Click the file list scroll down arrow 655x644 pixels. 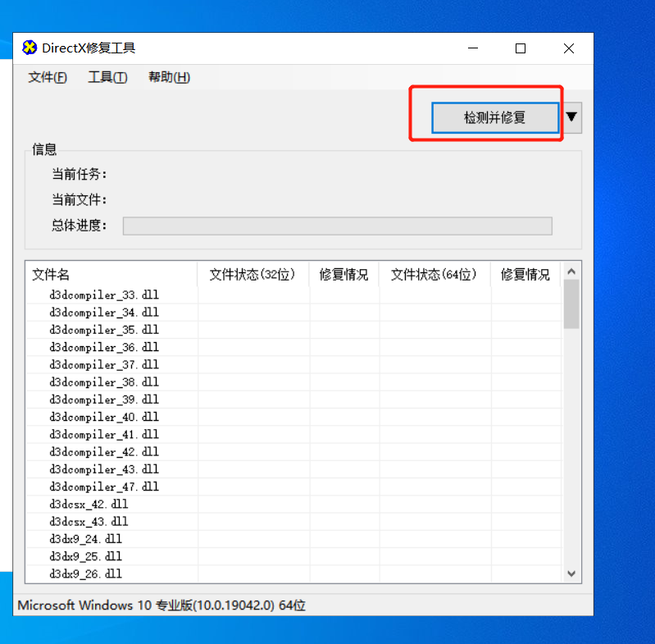571,573
